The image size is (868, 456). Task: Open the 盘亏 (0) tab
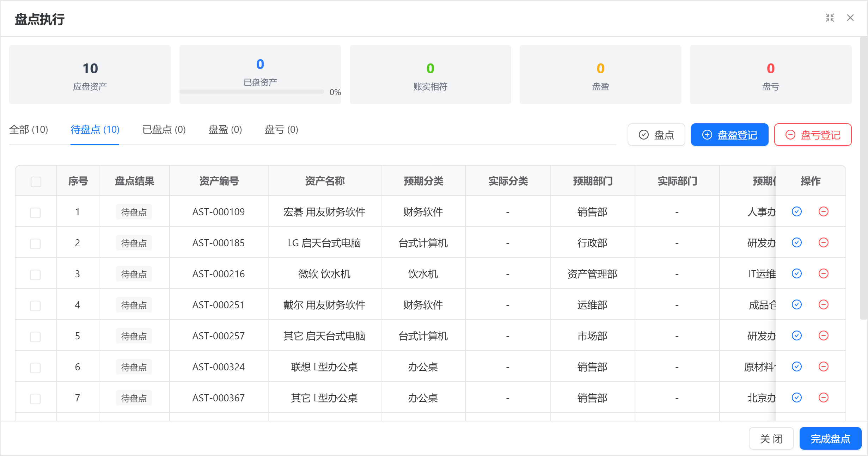click(281, 130)
